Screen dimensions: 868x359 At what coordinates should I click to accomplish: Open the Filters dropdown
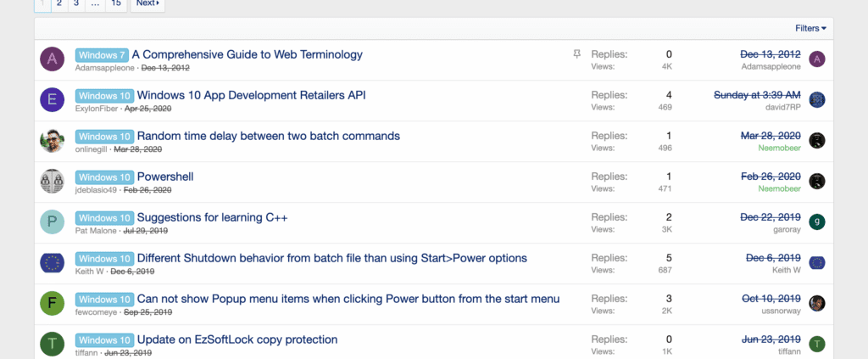[810, 28]
